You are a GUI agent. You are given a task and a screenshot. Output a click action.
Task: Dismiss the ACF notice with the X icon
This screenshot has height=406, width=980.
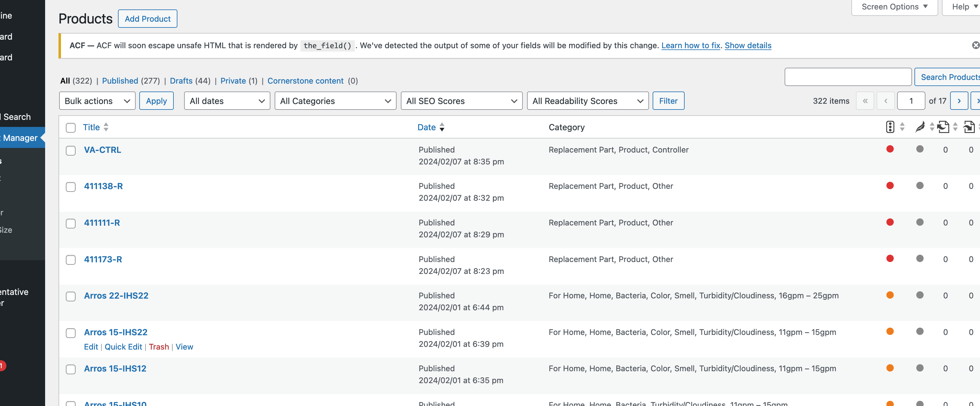pos(976,45)
